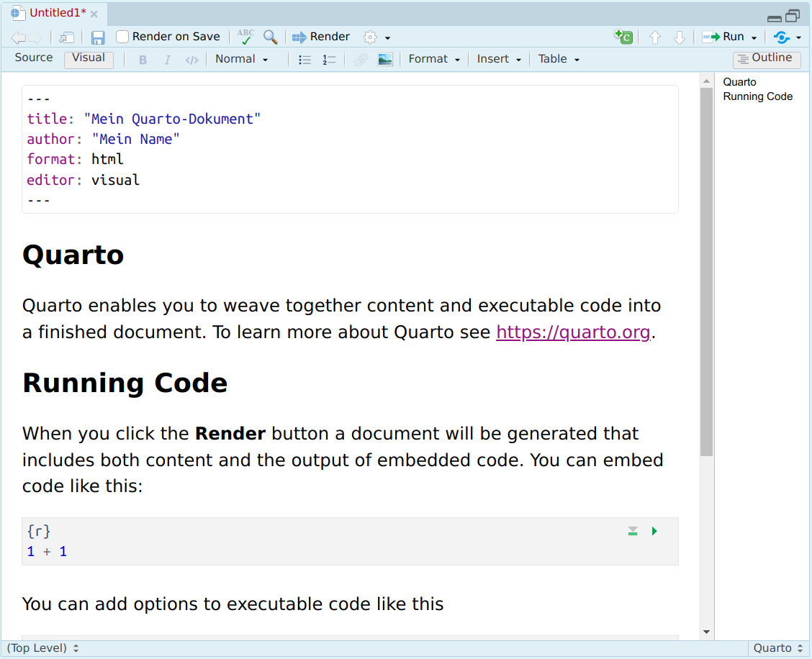Open render options gear icon

pyautogui.click(x=370, y=37)
